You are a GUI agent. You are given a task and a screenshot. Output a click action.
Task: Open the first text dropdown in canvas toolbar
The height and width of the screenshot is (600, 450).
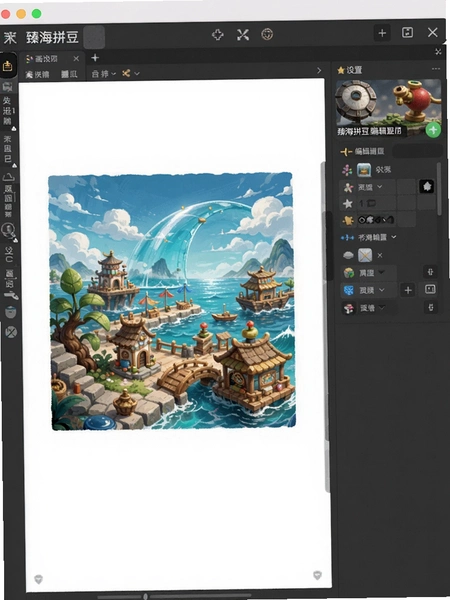tap(104, 74)
